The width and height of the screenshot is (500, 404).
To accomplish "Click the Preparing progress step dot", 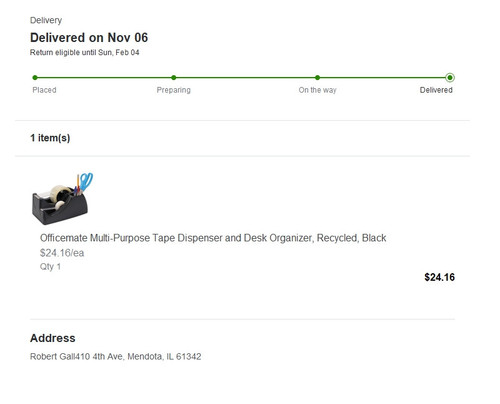I will point(173,78).
